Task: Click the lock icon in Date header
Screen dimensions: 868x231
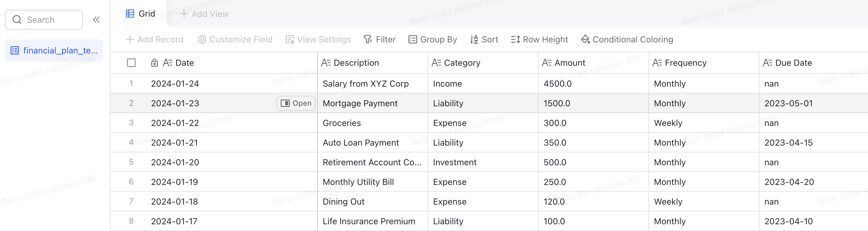Action: point(154,63)
